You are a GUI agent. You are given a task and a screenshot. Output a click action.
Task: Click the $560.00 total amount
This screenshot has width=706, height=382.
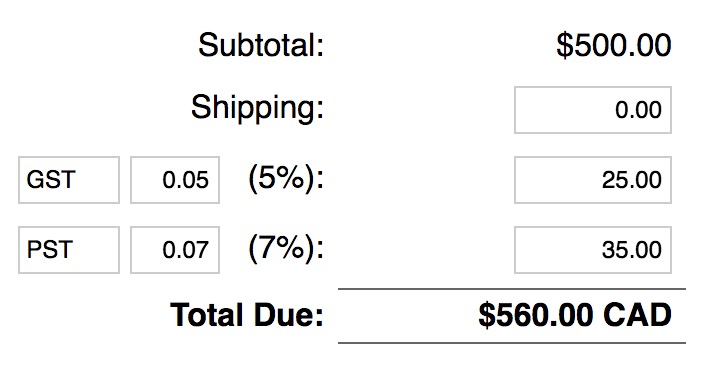point(535,315)
